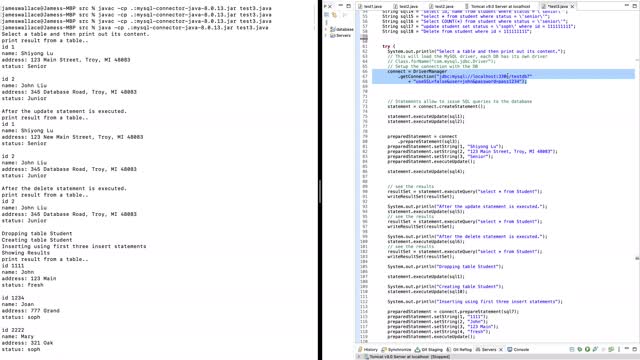Open the Console view tab
This screenshot has width=640, height=360.
pyautogui.click(x=518, y=349)
